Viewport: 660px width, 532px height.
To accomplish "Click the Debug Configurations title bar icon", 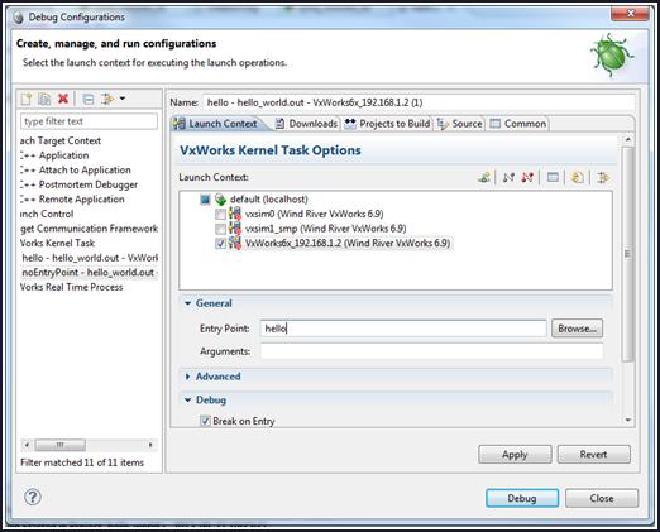I will tap(18, 18).
